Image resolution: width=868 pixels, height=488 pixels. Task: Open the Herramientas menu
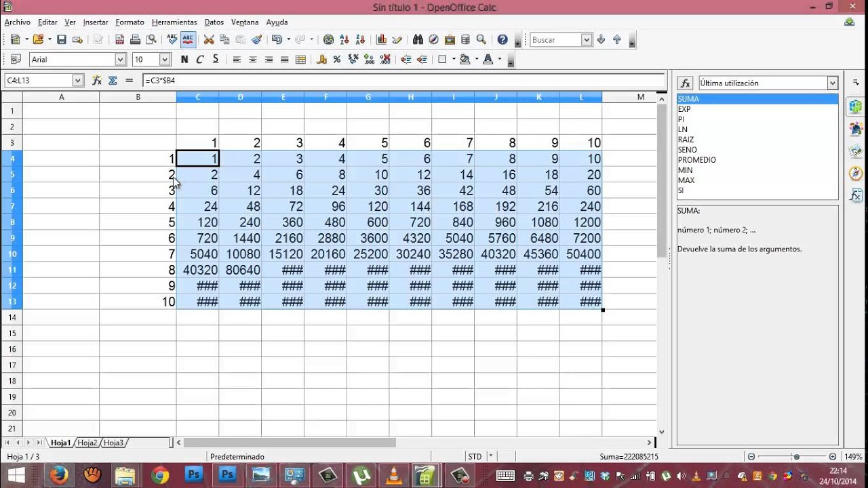pyautogui.click(x=174, y=22)
